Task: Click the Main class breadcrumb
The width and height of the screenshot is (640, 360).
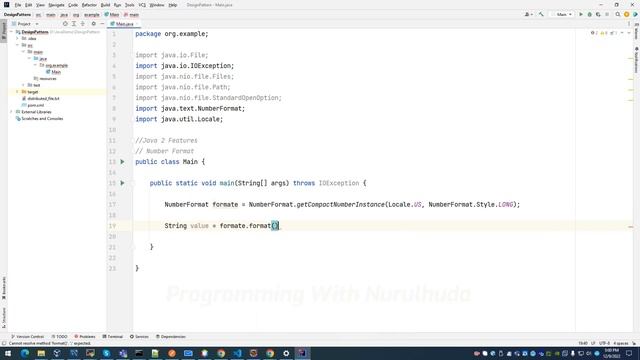Action: (x=111, y=15)
